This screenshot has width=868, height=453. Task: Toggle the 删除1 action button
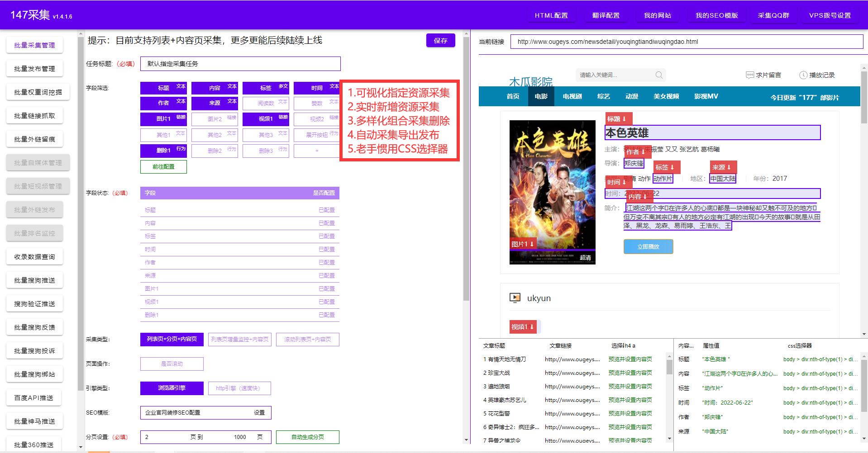coord(163,151)
